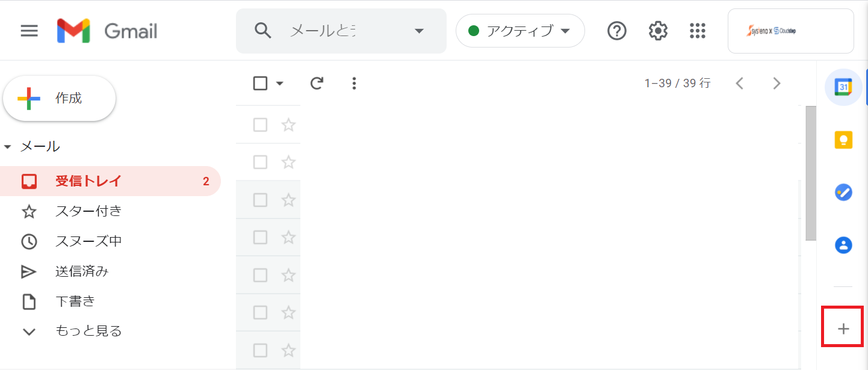Open the アクティブ status dropdown
Viewport: 868px width, 370px height.
pyautogui.click(x=520, y=31)
